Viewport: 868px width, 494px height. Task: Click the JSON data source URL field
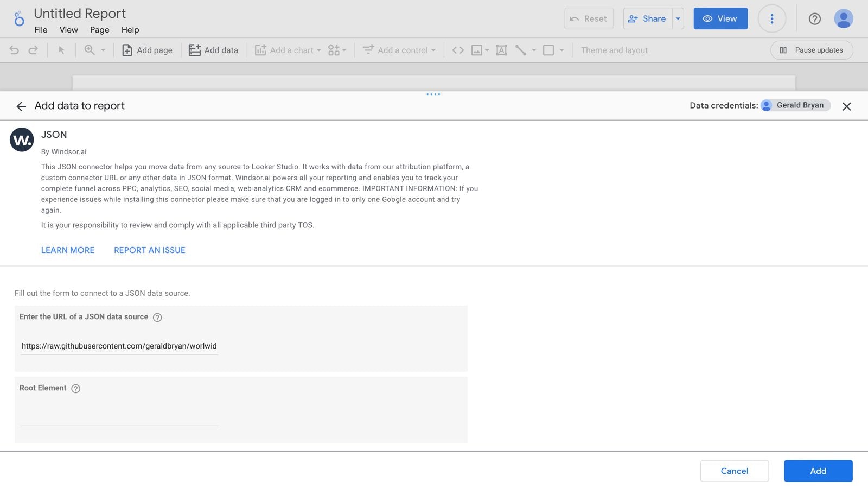pyautogui.click(x=119, y=346)
